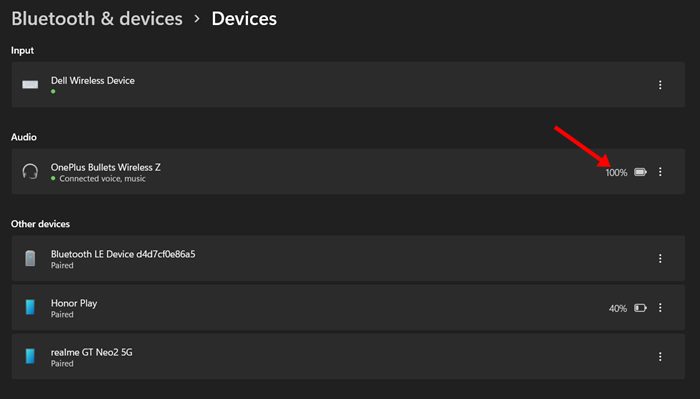Screen dimensions: 700x399
Task: Select the realme GT Neo2 5G name
Action: pos(92,352)
